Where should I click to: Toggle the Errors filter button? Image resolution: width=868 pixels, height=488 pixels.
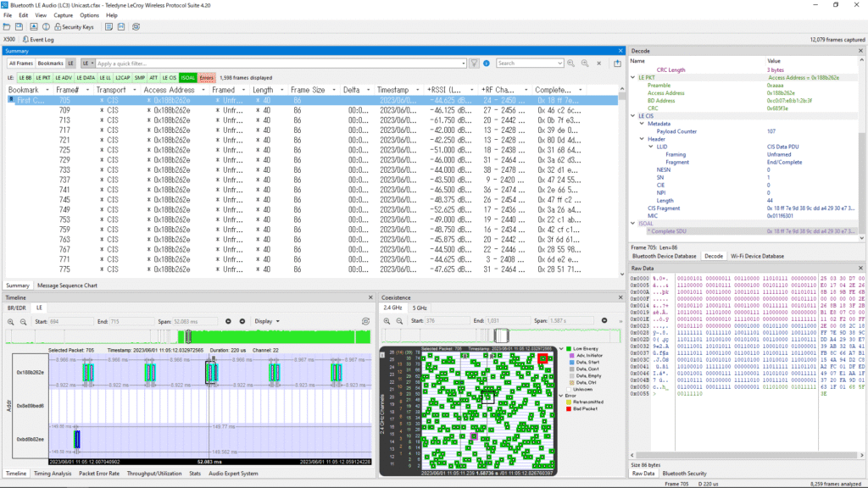point(207,77)
